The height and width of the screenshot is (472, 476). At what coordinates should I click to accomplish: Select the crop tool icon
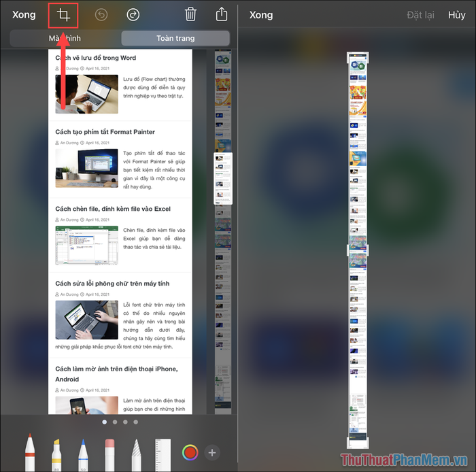tap(63, 15)
